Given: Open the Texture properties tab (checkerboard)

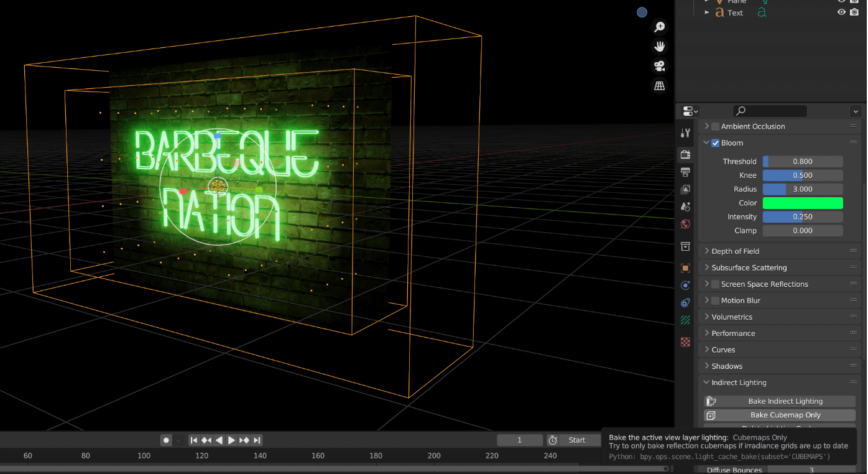Looking at the screenshot, I should pyautogui.click(x=685, y=342).
